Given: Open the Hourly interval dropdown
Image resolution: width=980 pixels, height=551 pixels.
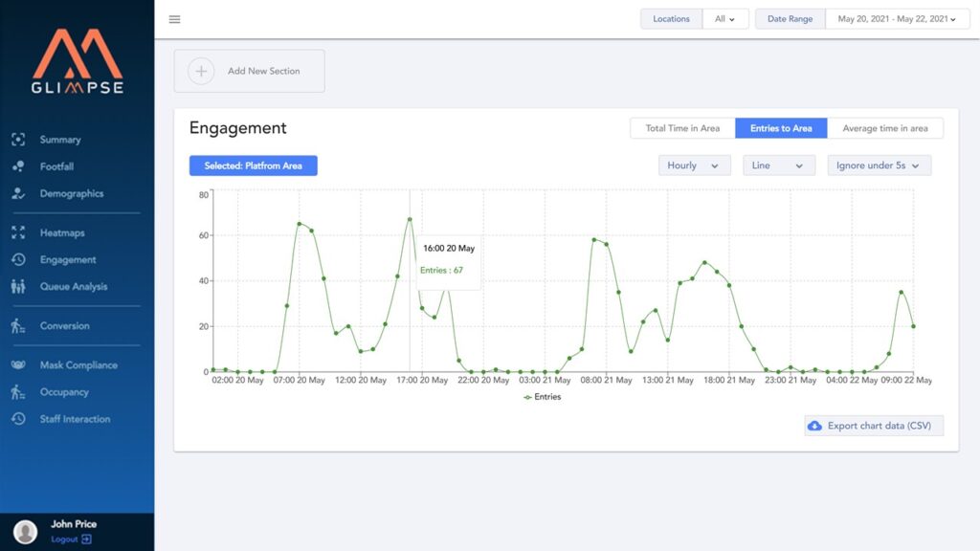Looking at the screenshot, I should pos(694,165).
